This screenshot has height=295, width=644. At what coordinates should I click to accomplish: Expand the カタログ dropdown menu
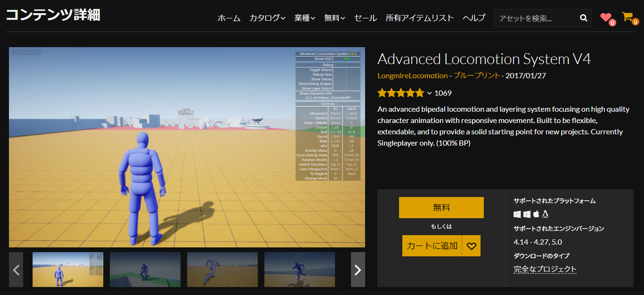coord(267,18)
